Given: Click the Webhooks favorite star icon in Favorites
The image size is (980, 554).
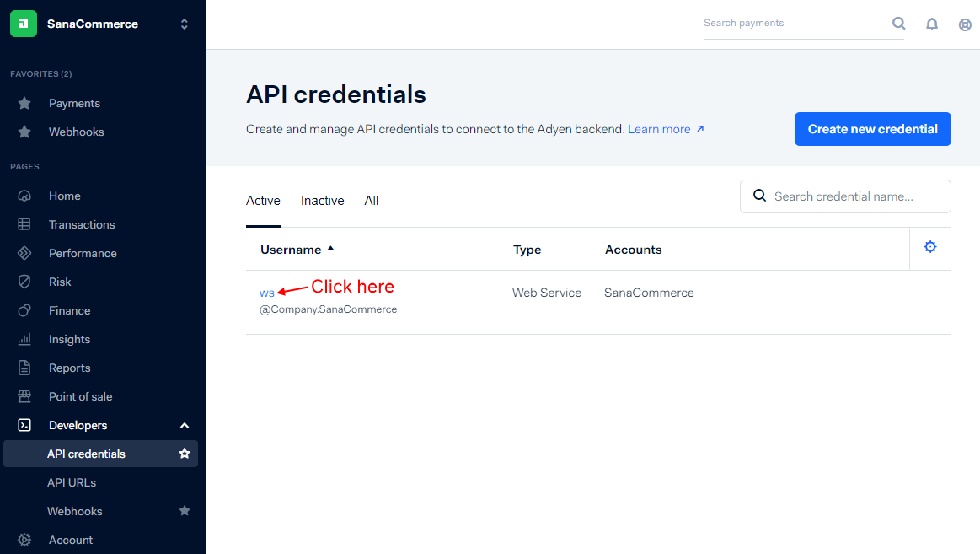Looking at the screenshot, I should coord(24,132).
